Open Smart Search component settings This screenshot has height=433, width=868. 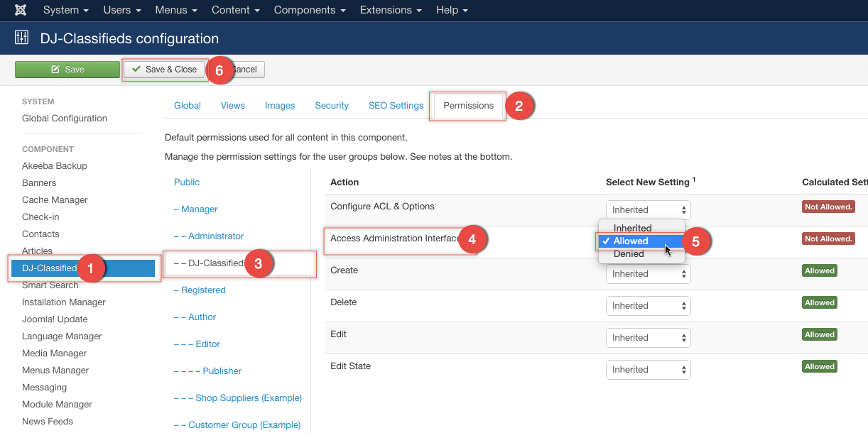[x=50, y=285]
